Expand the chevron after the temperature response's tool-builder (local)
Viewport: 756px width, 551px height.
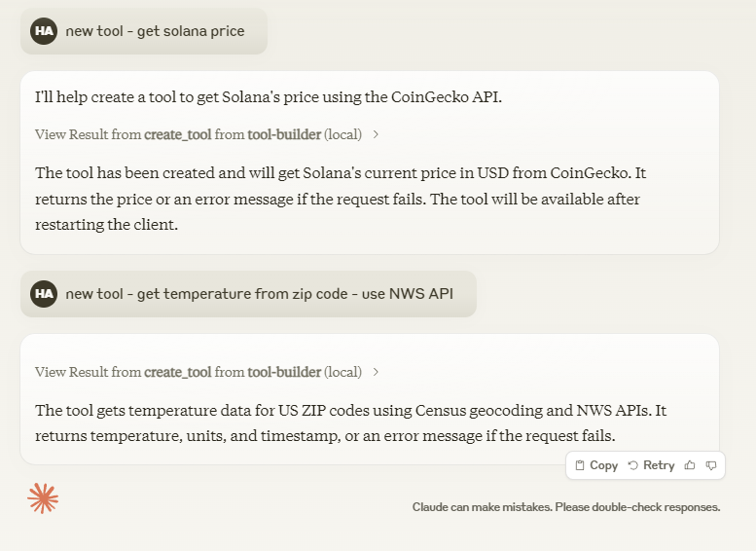[x=377, y=372]
